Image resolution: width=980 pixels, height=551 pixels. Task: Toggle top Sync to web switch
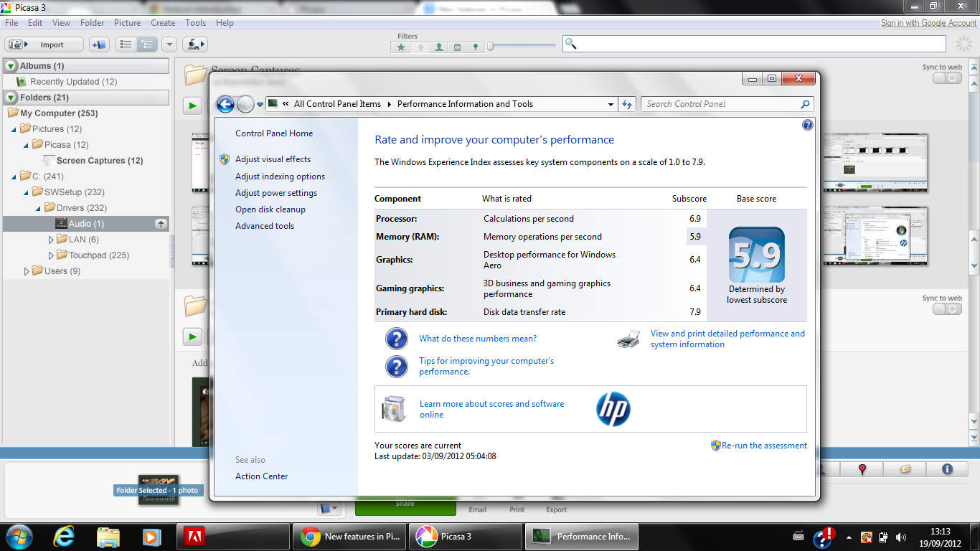[x=947, y=78]
